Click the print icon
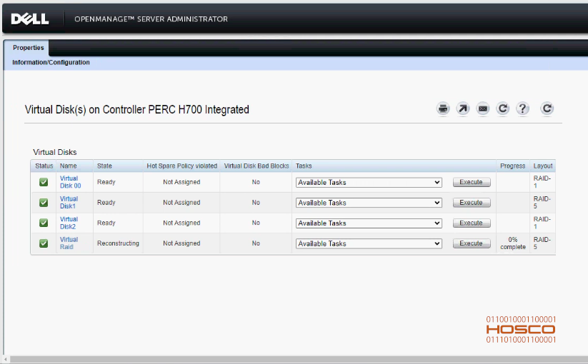 [443, 108]
